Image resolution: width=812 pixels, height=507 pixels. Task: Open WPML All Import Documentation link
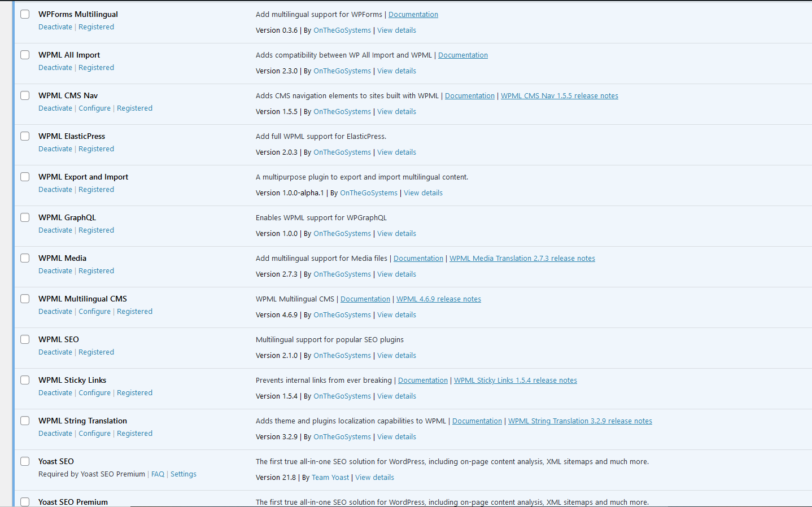(x=463, y=55)
